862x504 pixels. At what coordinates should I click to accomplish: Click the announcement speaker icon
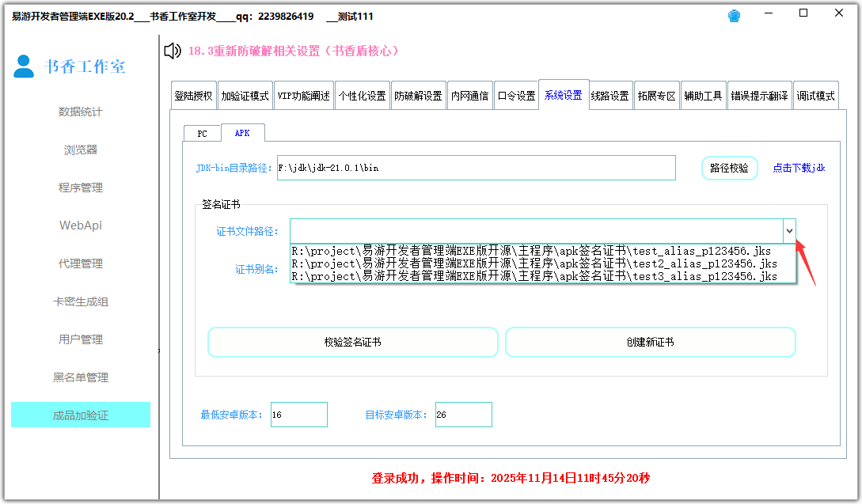[x=171, y=51]
